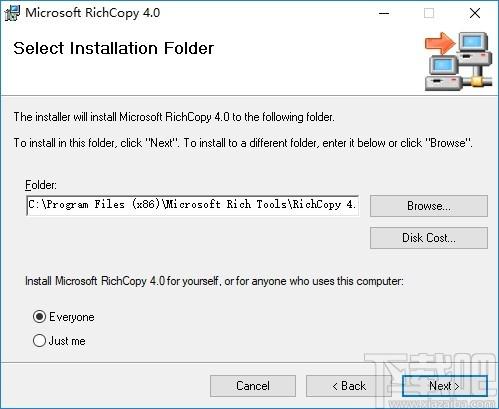Choose the Just me radio button
Image resolution: width=499 pixels, height=409 pixels.
coord(39,341)
